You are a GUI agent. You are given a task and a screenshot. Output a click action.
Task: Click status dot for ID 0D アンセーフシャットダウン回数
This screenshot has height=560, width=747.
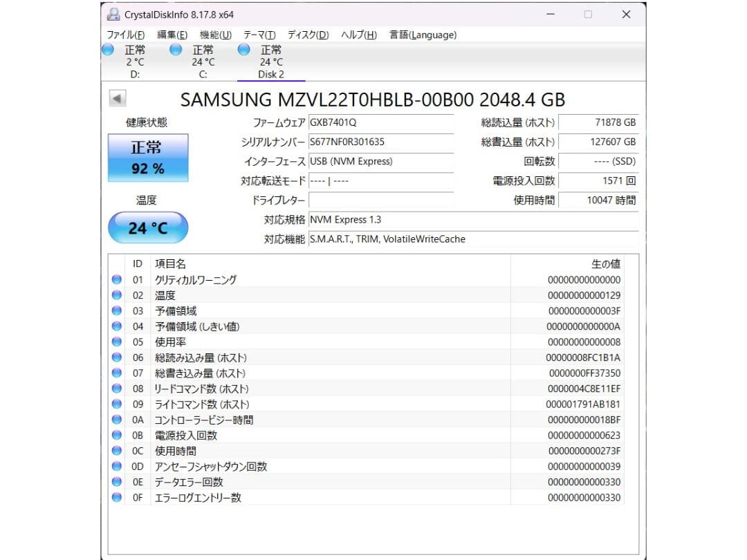(x=117, y=466)
